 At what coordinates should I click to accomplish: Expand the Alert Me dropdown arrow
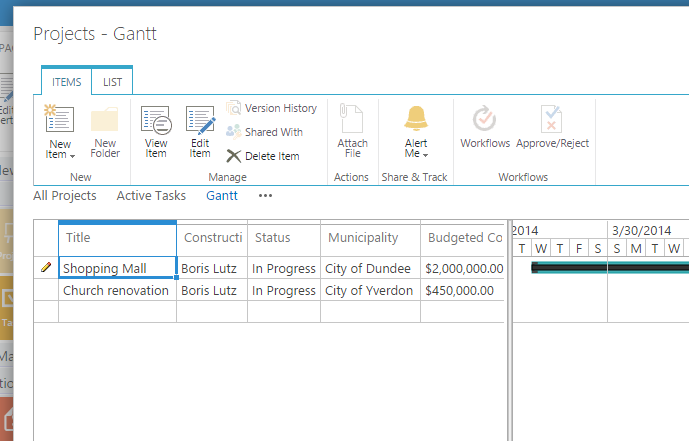[425, 155]
